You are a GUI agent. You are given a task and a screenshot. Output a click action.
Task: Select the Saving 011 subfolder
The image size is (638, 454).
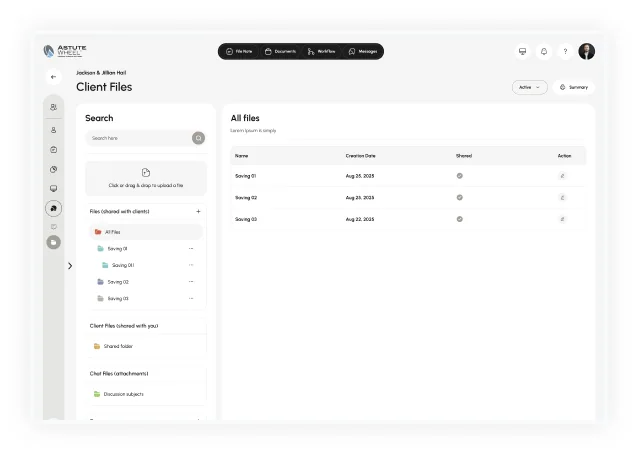coord(118,265)
